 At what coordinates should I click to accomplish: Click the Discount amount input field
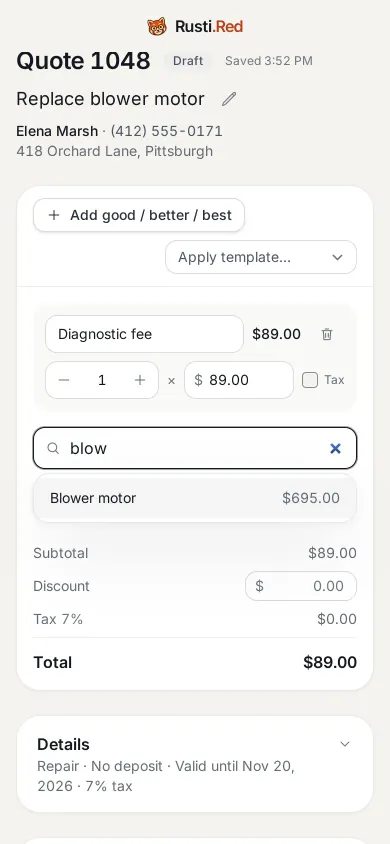[301, 586]
